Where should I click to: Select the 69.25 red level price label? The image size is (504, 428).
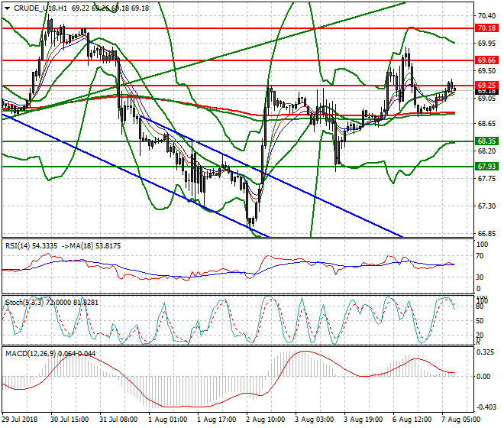pos(486,86)
